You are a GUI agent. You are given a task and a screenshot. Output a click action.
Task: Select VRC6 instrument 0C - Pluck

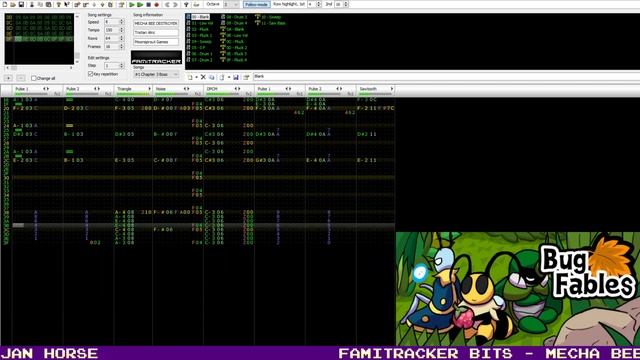(233, 42)
